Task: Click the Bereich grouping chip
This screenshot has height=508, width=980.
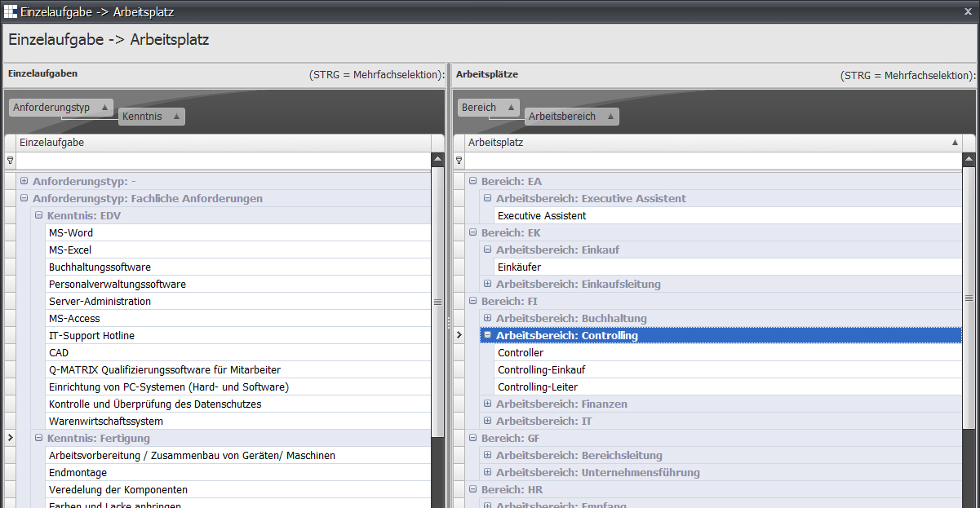Action: pyautogui.click(x=488, y=108)
